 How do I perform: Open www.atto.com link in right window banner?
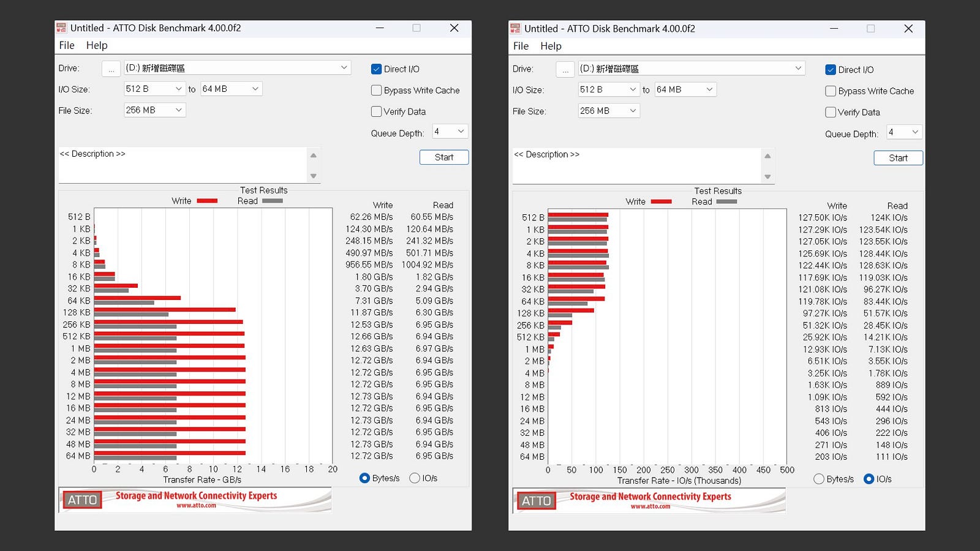coord(650,506)
